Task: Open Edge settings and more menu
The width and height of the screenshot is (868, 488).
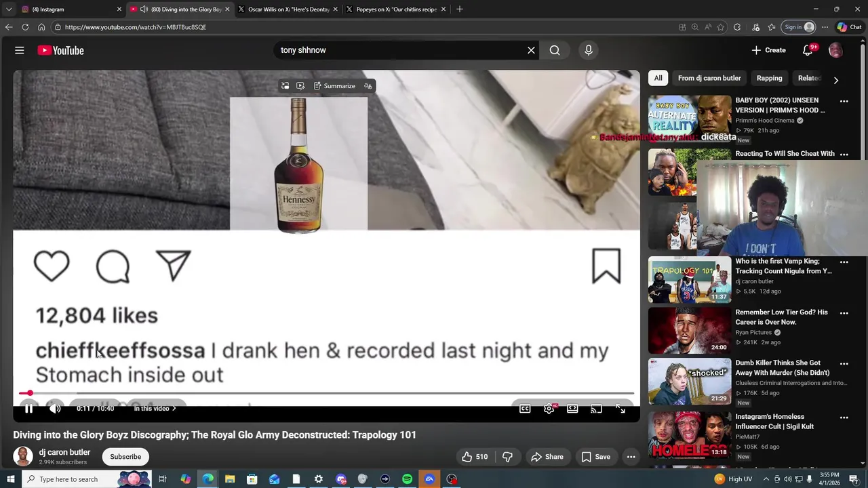Action: 825,27
